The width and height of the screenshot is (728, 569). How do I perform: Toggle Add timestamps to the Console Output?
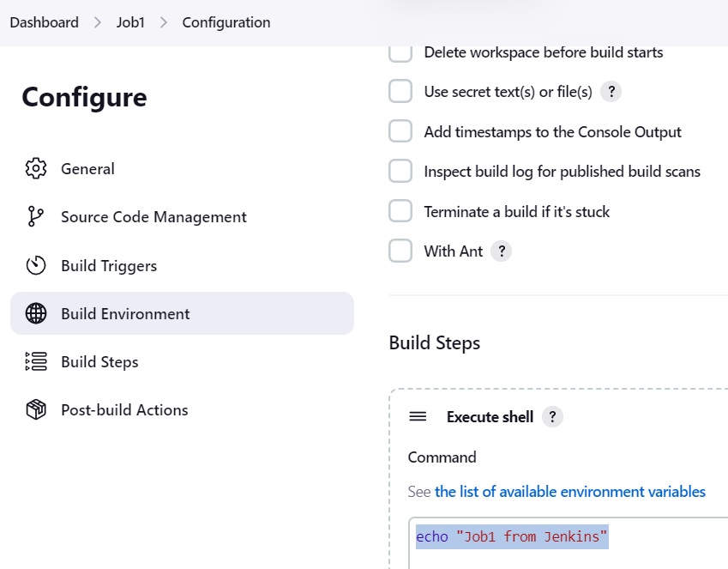click(x=400, y=131)
